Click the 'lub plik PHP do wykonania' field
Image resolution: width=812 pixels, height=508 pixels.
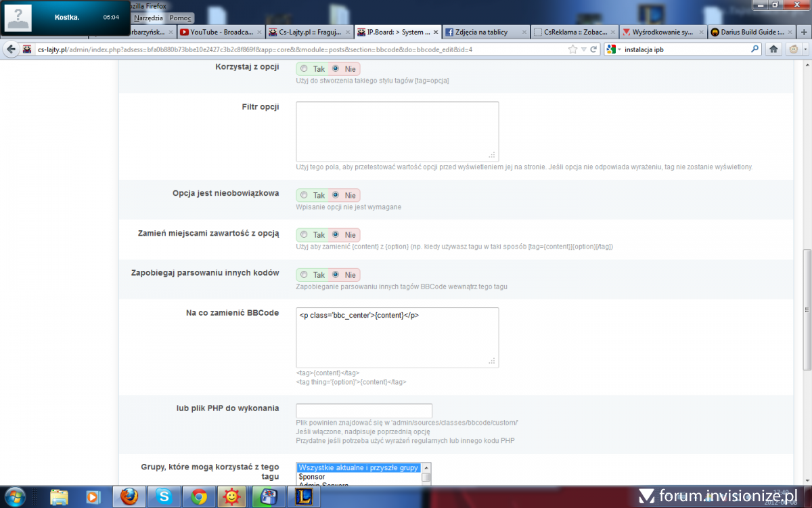(x=364, y=410)
